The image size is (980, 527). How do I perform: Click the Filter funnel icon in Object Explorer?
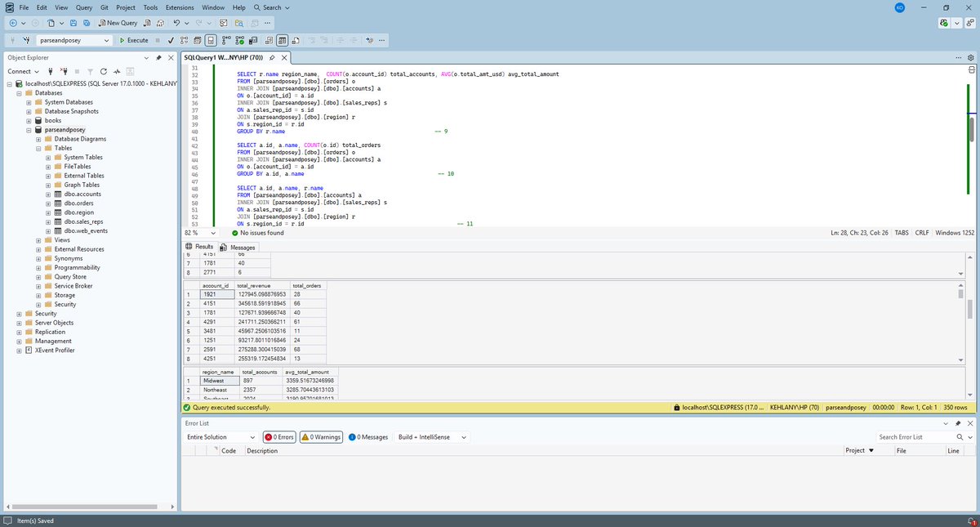(90, 71)
